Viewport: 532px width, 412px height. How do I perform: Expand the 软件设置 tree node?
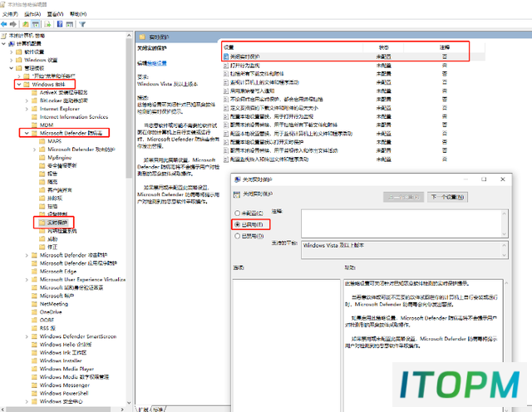click(x=12, y=51)
